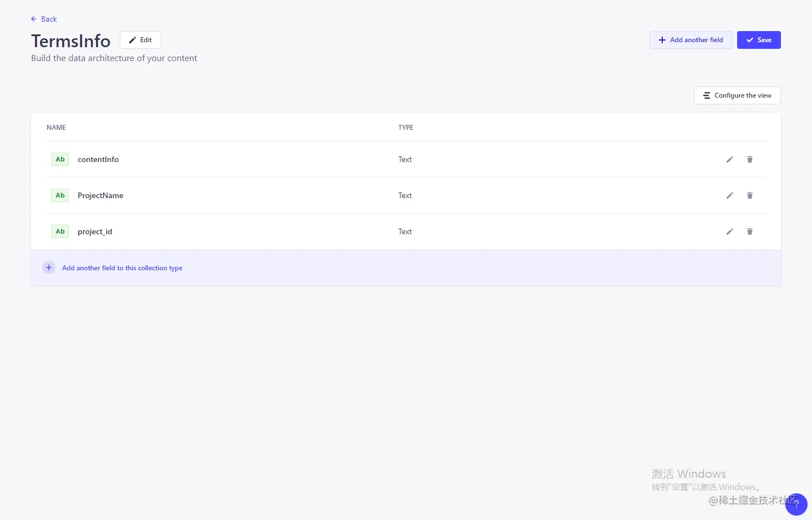Image resolution: width=812 pixels, height=520 pixels.
Task: Delete the project_id field via trash icon
Action: [749, 231]
